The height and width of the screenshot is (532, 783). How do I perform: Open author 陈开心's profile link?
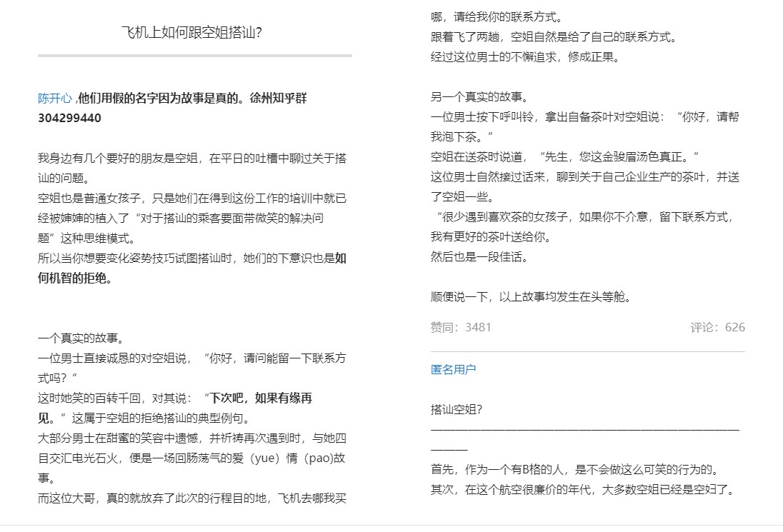point(55,99)
